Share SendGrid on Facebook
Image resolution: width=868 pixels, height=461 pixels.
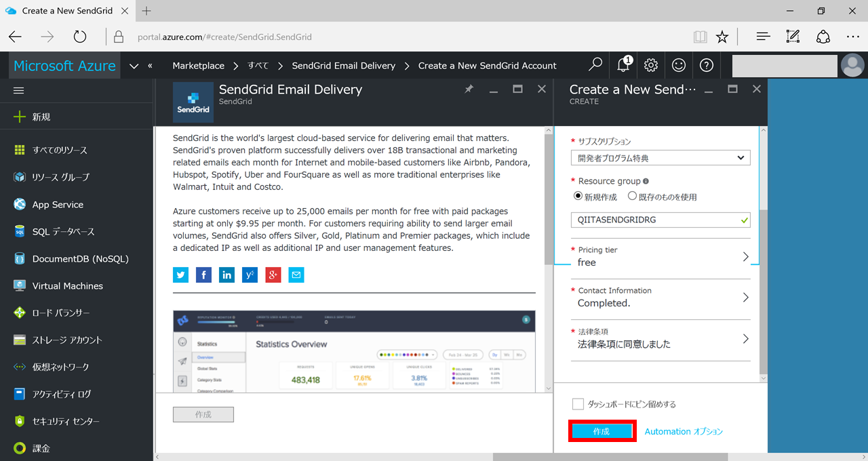click(203, 275)
